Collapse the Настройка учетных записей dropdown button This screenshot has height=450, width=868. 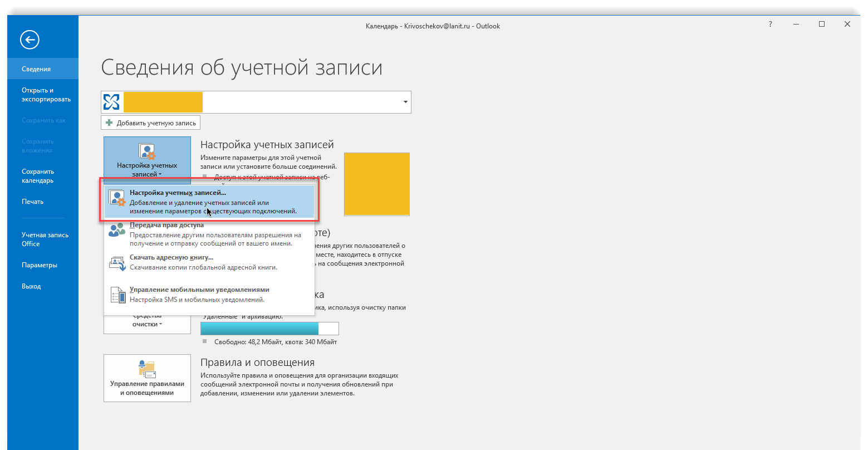(x=147, y=160)
